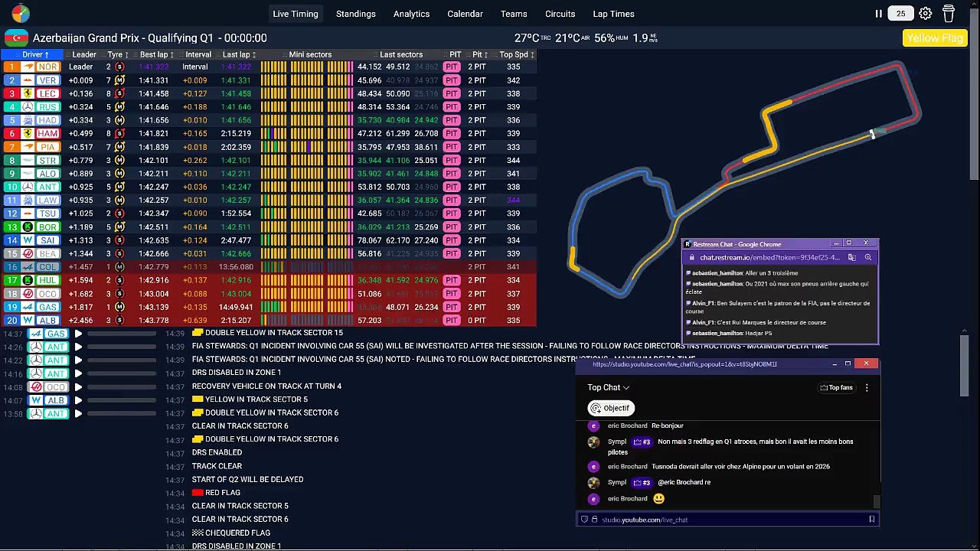This screenshot has height=551, width=980.
Task: Click the CHEQUERED FLAG race control message
Action: [x=230, y=533]
